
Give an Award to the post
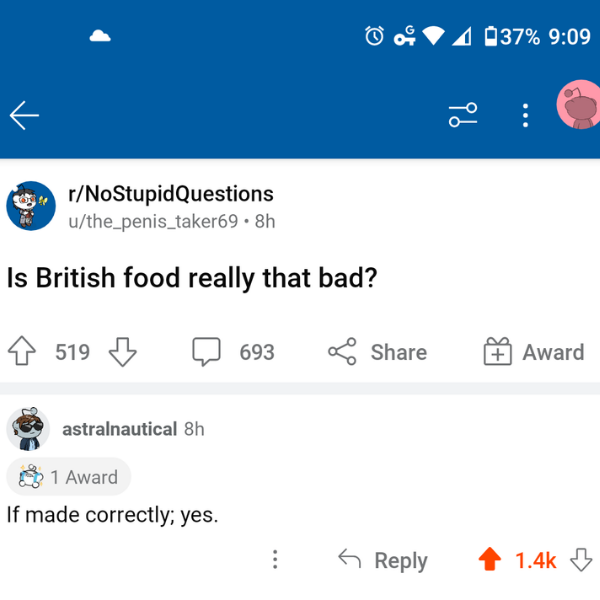tap(534, 352)
